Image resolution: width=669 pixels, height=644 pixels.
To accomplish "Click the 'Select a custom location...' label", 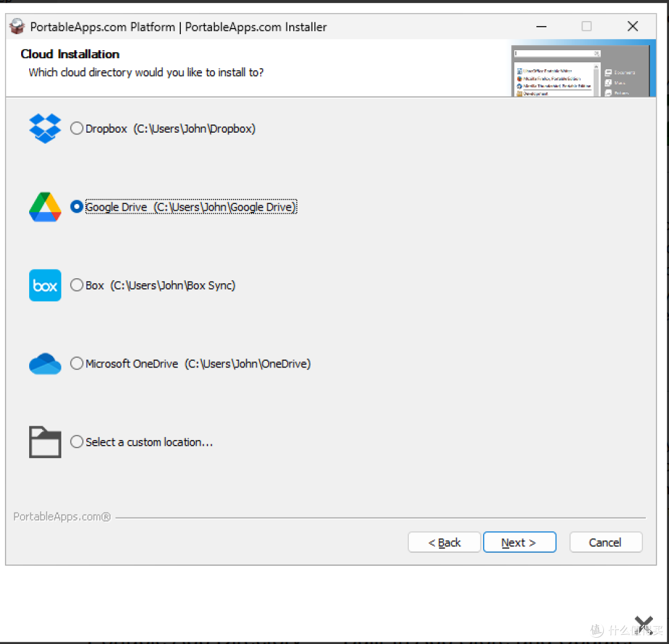I will click(x=149, y=442).
